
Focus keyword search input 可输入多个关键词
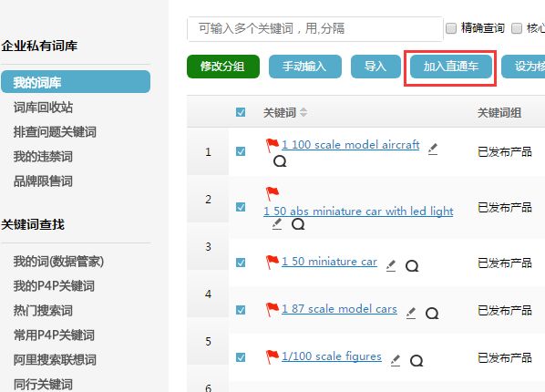315,29
